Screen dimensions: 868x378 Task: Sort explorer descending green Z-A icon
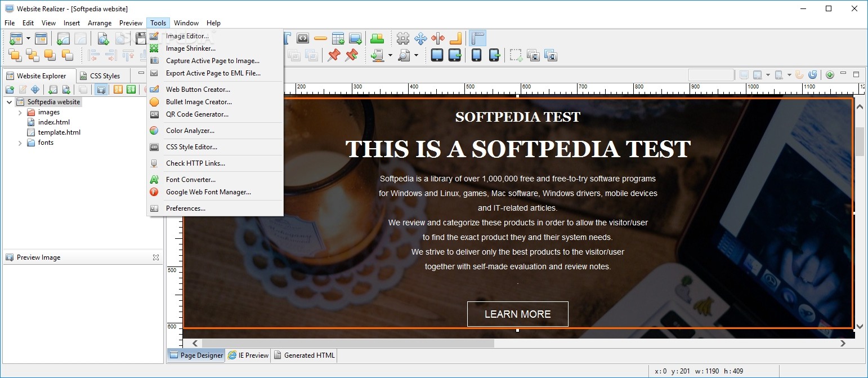[131, 89]
